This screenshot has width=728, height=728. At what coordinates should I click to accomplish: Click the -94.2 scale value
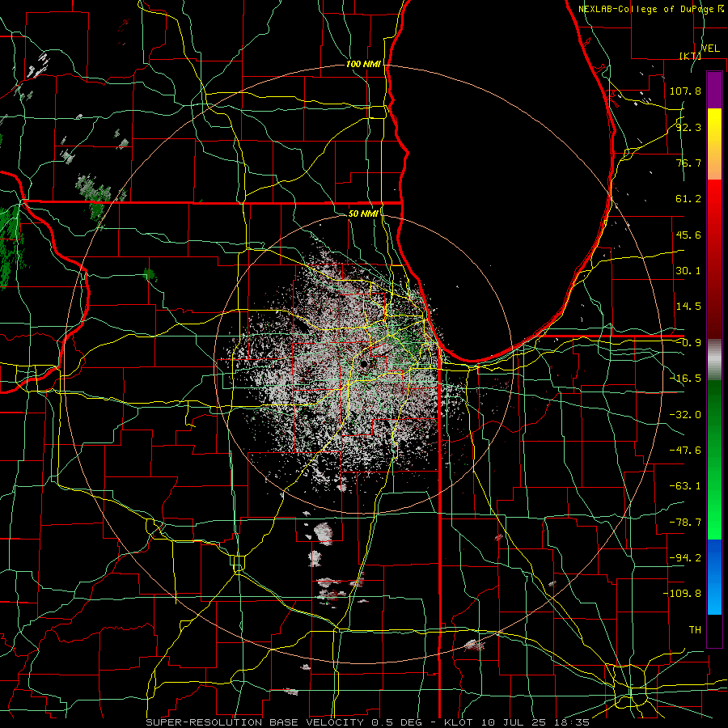(685, 557)
